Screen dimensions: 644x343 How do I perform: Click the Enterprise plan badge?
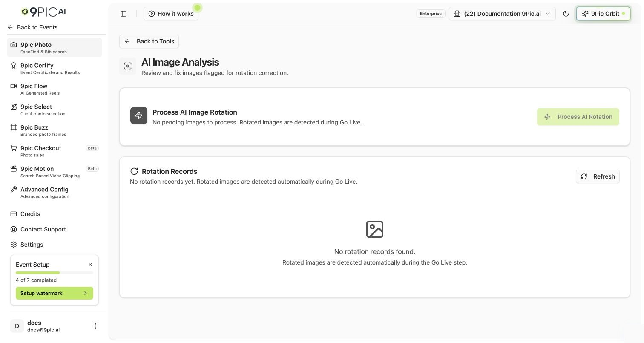tap(431, 14)
